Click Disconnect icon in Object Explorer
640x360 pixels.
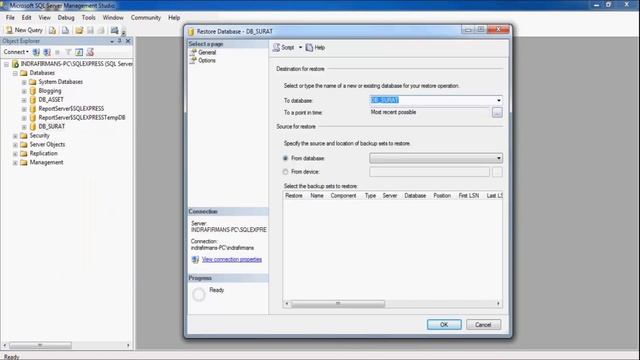point(47,52)
